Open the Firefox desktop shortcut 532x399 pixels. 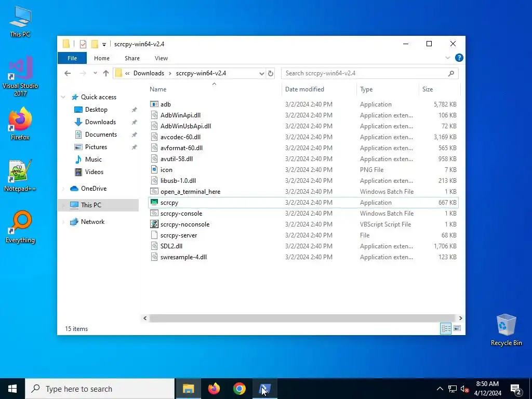point(20,124)
